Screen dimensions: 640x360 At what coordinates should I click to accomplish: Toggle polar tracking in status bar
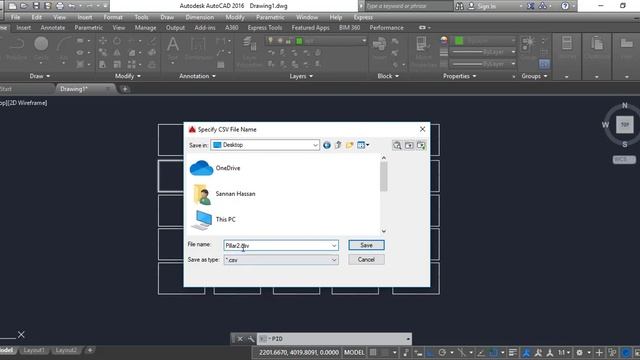[x=442, y=352]
